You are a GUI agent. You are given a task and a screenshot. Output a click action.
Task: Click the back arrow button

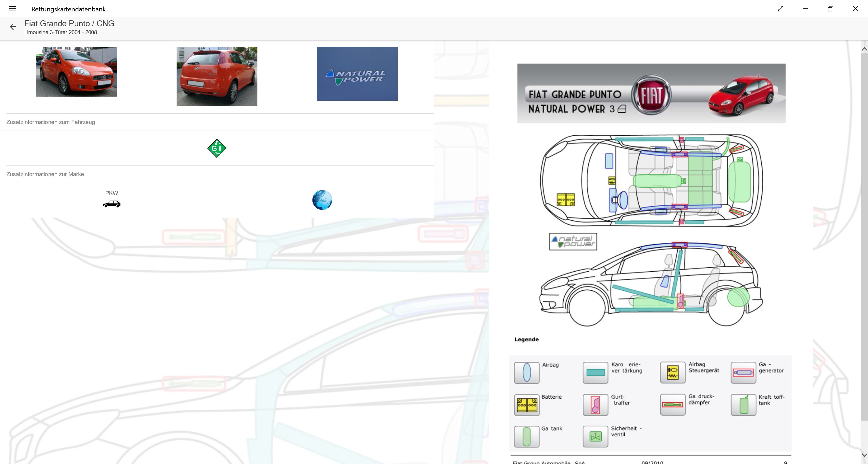(x=13, y=27)
